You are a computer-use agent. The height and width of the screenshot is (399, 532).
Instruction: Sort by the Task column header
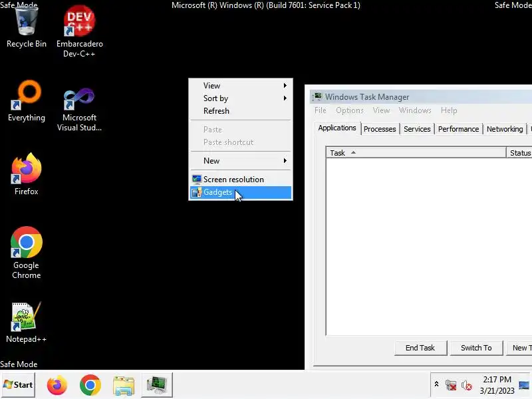pos(416,153)
